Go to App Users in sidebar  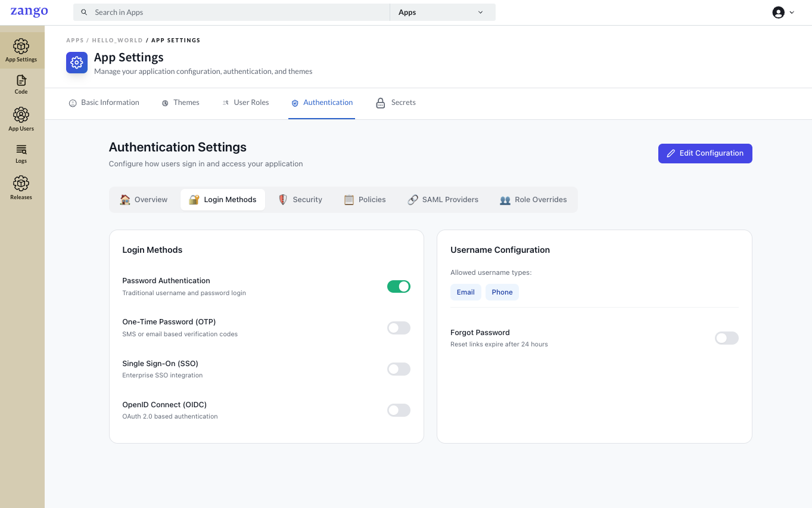tap(21, 119)
